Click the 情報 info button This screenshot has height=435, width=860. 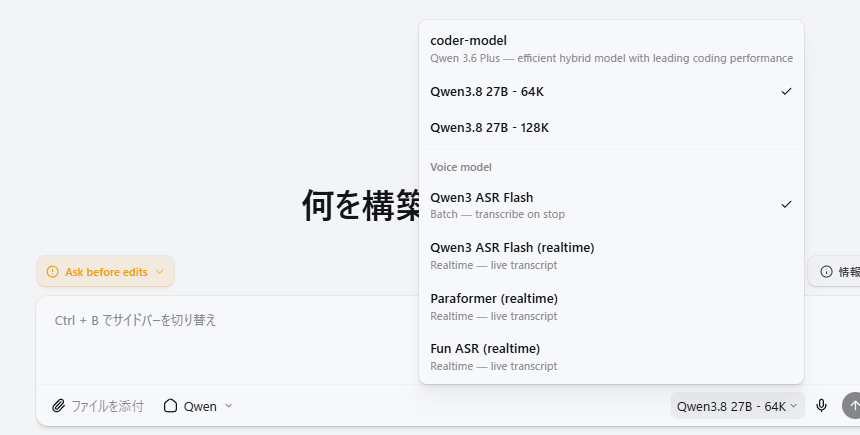click(835, 272)
